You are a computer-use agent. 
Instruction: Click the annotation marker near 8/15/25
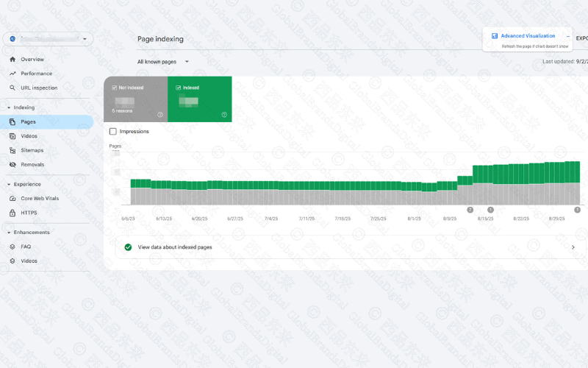490,210
